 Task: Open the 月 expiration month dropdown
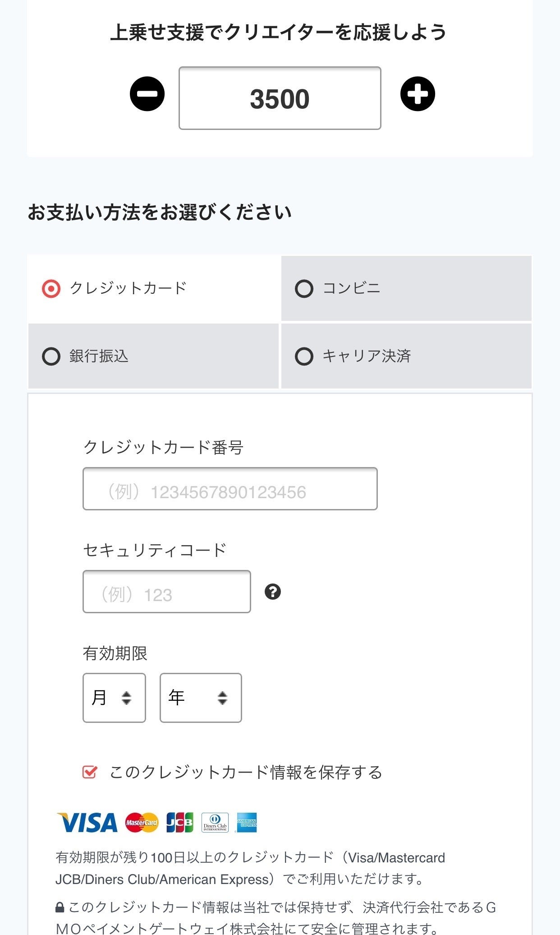(x=114, y=698)
